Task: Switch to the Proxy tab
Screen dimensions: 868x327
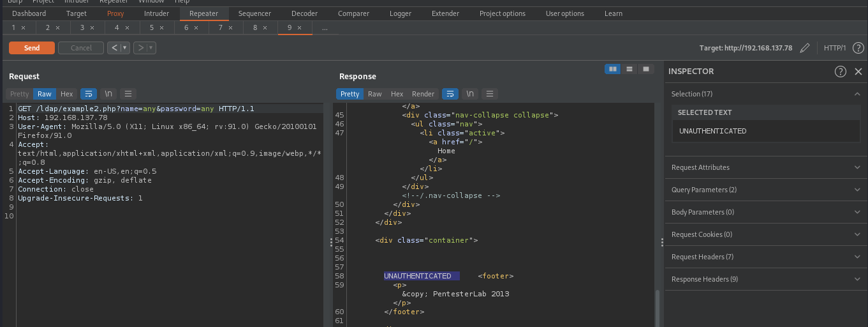Action: (x=115, y=13)
